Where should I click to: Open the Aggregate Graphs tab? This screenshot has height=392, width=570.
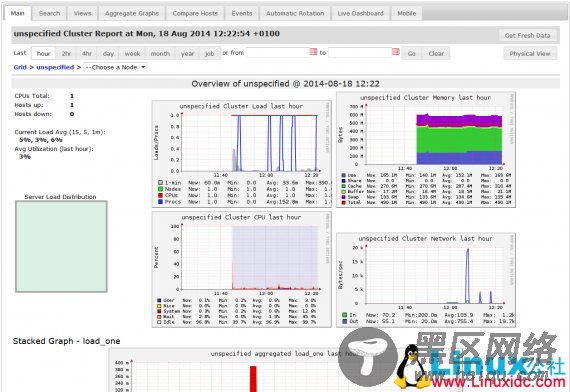pos(132,13)
